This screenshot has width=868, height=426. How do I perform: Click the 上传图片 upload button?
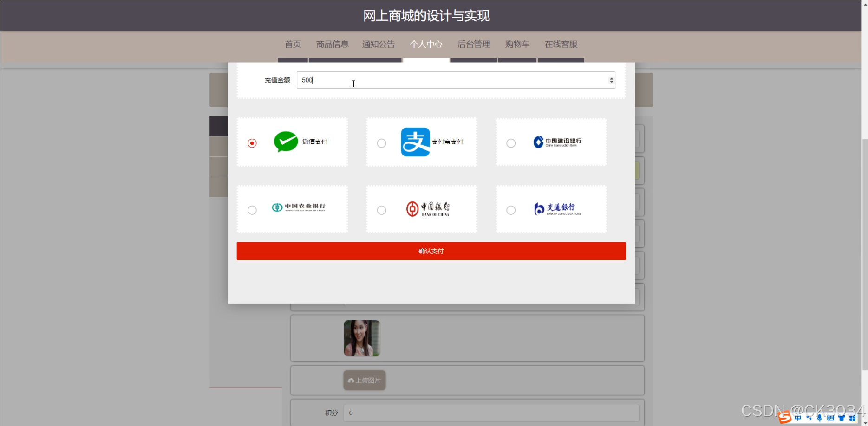[364, 380]
